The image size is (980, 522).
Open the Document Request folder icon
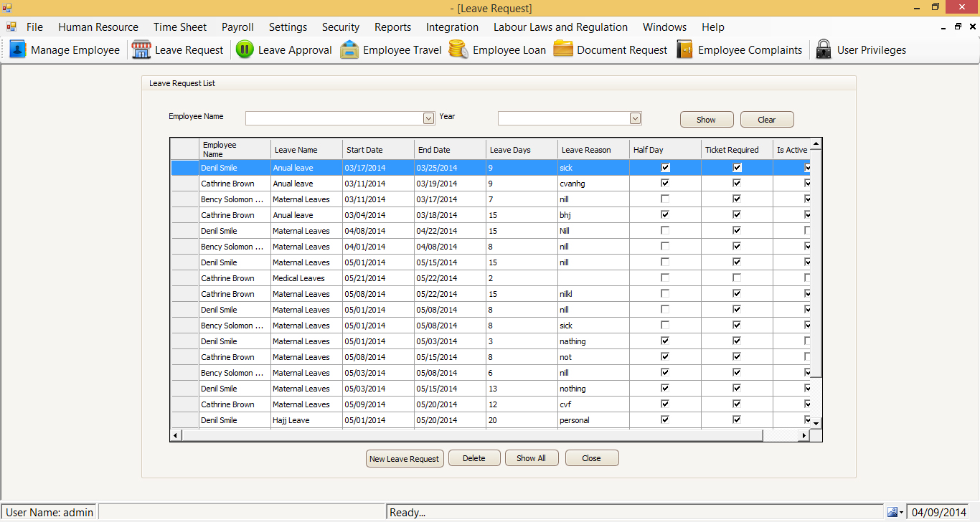pos(563,50)
